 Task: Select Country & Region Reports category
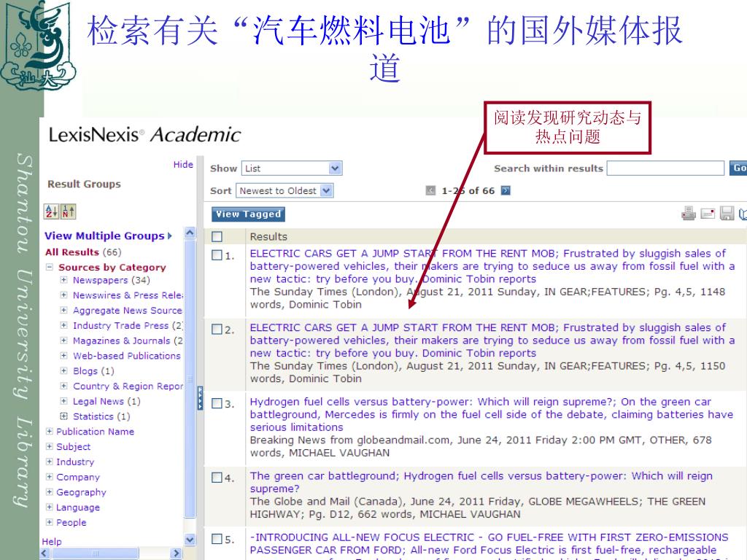(x=128, y=386)
